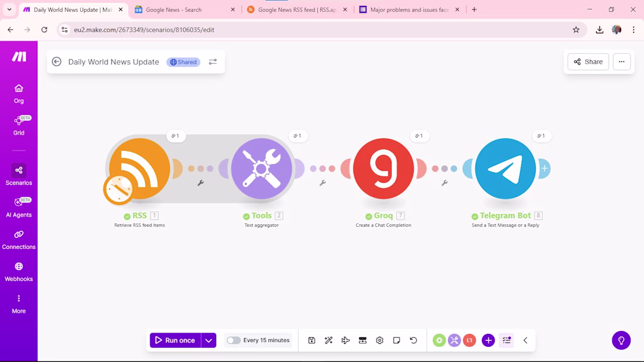644x362 pixels.
Task: Click red text parser favorite
Action: pyautogui.click(x=470, y=340)
